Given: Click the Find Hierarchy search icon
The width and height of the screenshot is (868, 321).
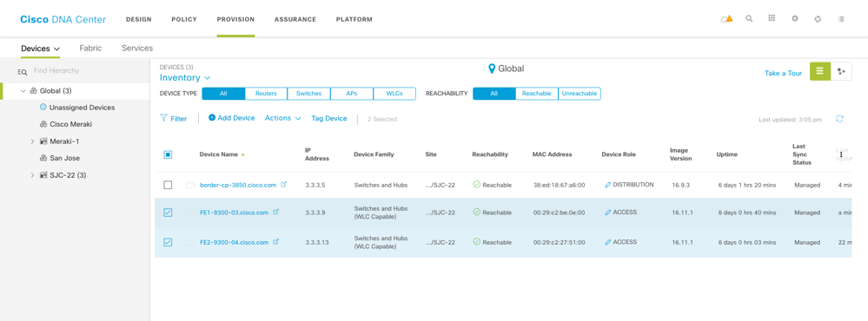Looking at the screenshot, I should (22, 71).
